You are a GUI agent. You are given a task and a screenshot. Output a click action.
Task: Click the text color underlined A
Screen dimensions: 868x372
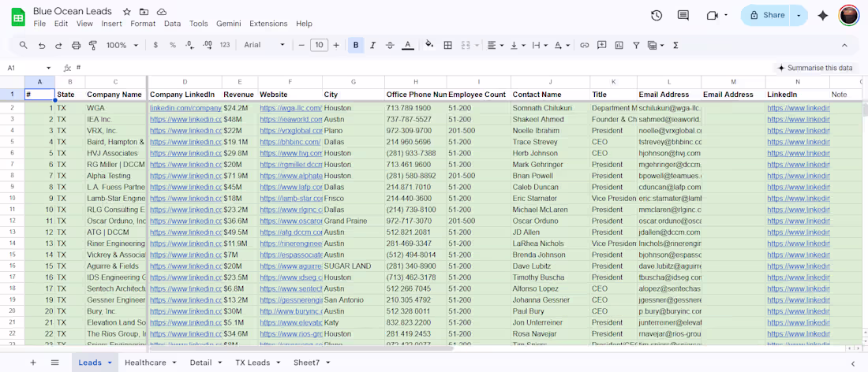click(408, 46)
